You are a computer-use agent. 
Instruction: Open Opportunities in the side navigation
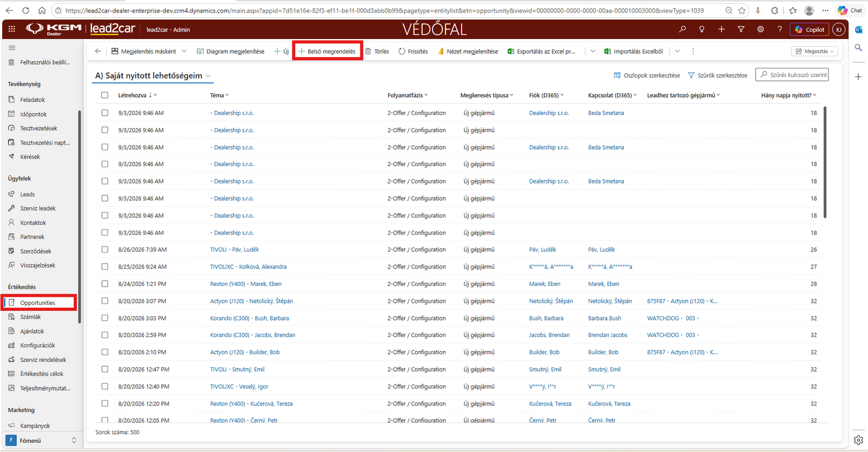(x=39, y=303)
